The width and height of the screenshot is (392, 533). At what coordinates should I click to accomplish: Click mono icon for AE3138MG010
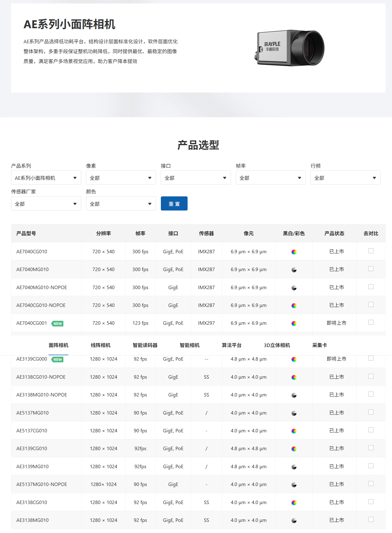click(294, 521)
